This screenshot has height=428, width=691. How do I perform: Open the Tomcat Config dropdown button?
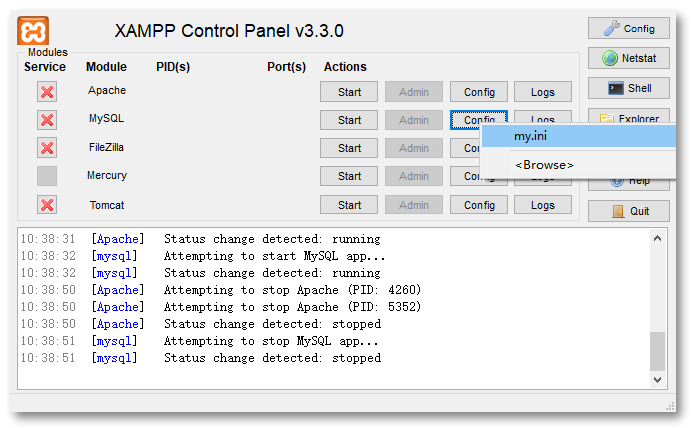click(479, 205)
